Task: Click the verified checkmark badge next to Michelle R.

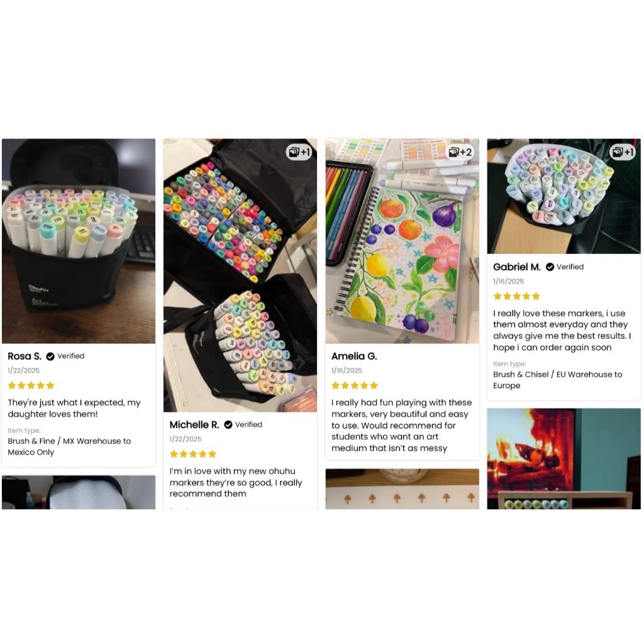Action: [228, 425]
